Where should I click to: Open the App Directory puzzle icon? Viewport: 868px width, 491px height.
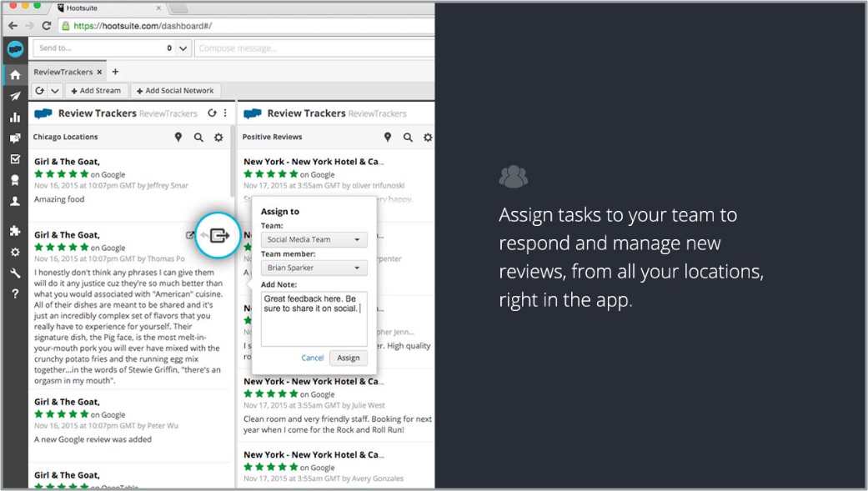click(15, 231)
